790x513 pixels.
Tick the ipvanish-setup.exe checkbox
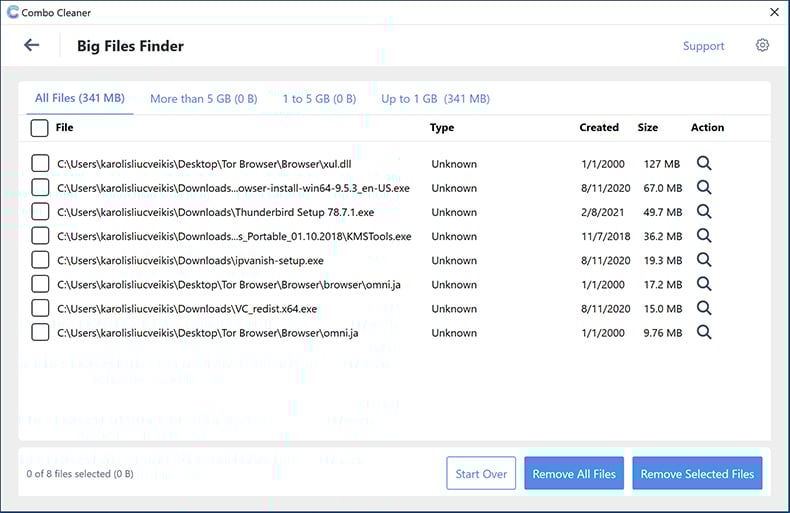(x=40, y=260)
